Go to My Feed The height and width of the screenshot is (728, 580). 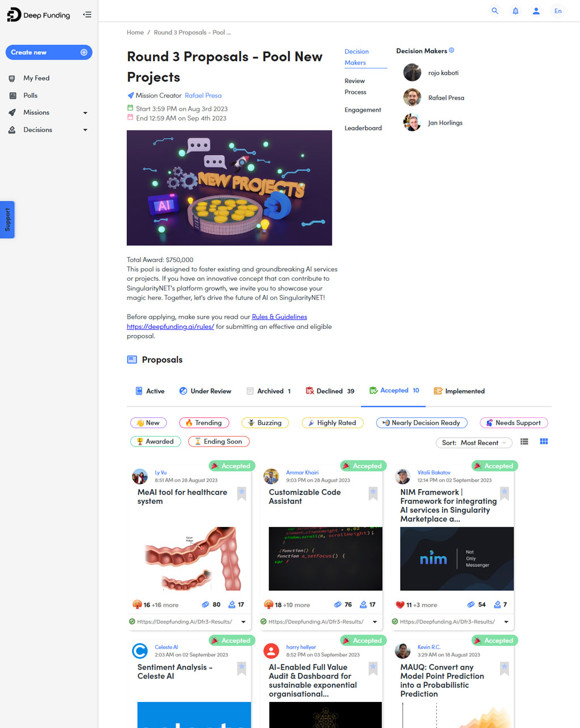(x=36, y=78)
